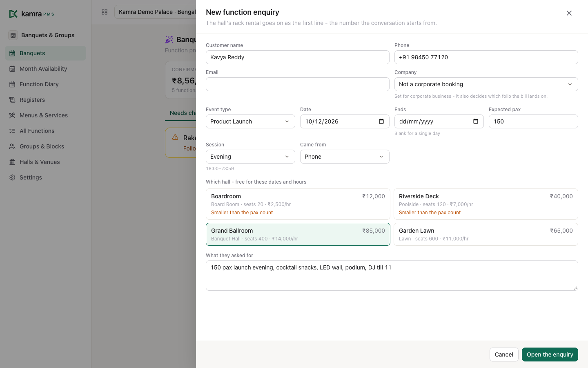This screenshot has width=588, height=368.
Task: Open the Came from dropdown
Action: (x=345, y=157)
